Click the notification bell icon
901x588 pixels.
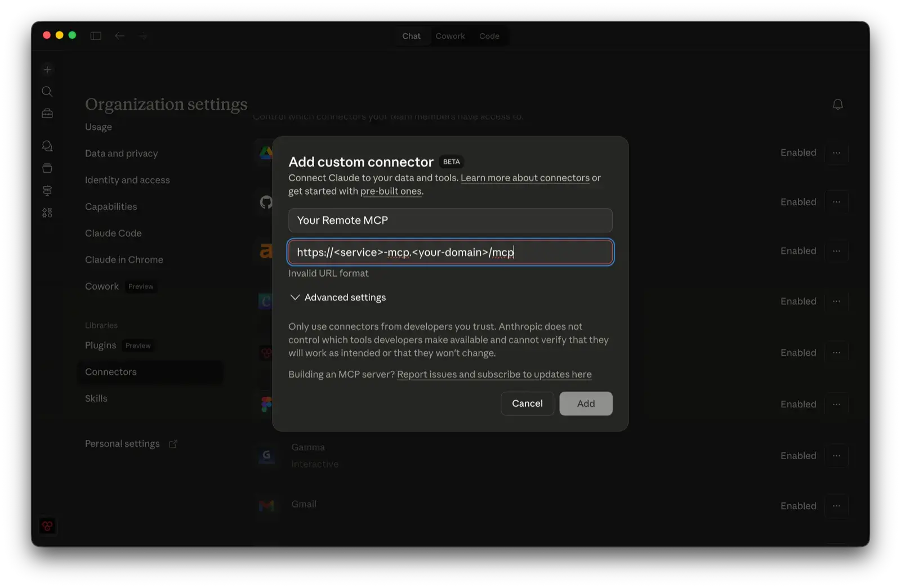tap(837, 105)
